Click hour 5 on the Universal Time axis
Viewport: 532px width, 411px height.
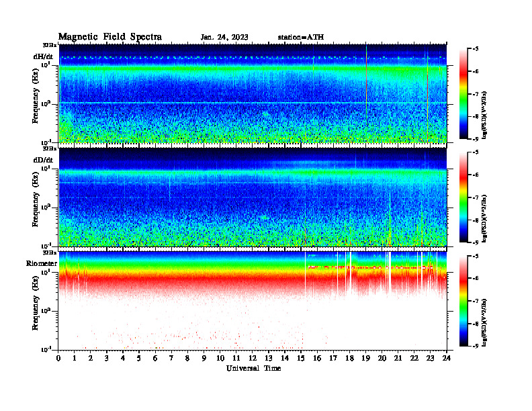pos(139,358)
